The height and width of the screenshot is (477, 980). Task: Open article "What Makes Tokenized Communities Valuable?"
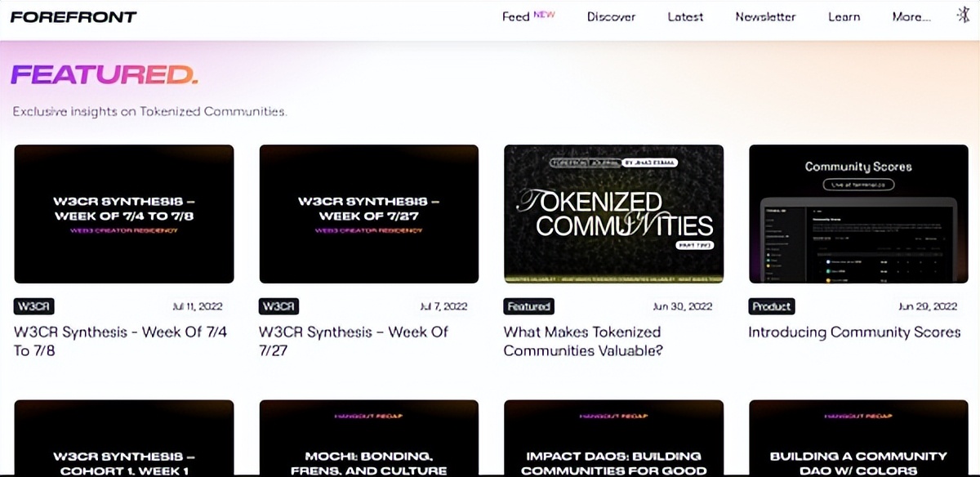pos(582,341)
